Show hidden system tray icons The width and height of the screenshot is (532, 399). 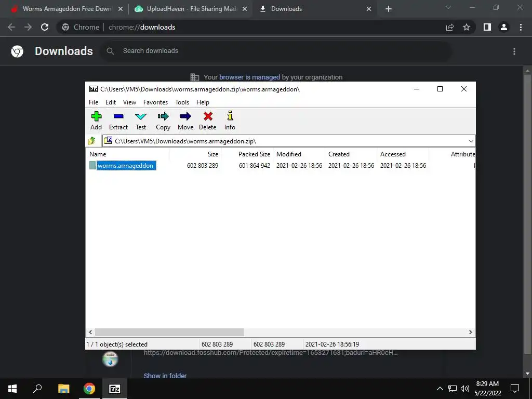click(440, 389)
